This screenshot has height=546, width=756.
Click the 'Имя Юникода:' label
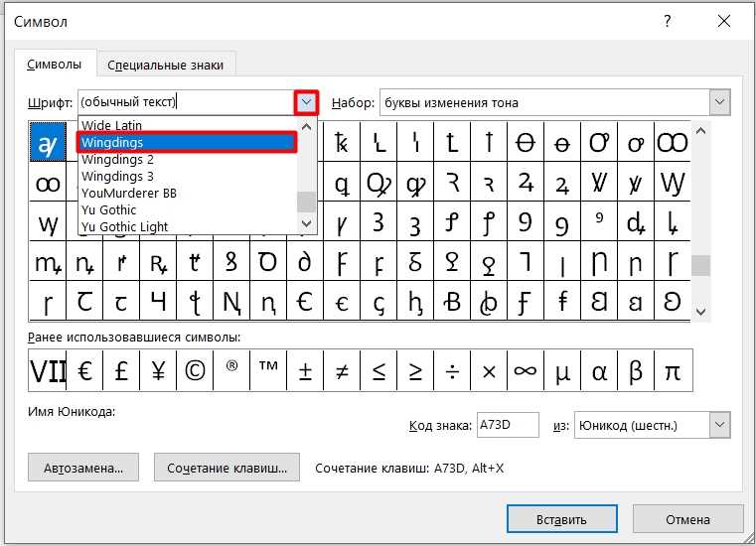(72, 412)
